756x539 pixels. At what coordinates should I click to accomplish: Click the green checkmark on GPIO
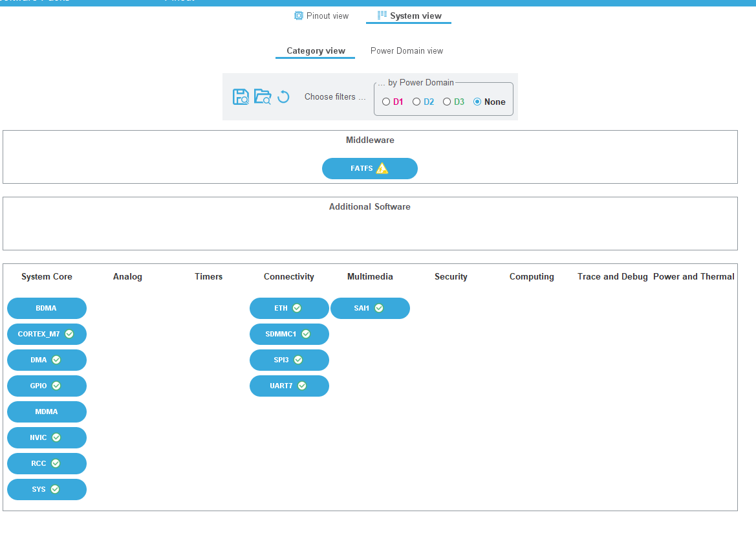(x=56, y=386)
